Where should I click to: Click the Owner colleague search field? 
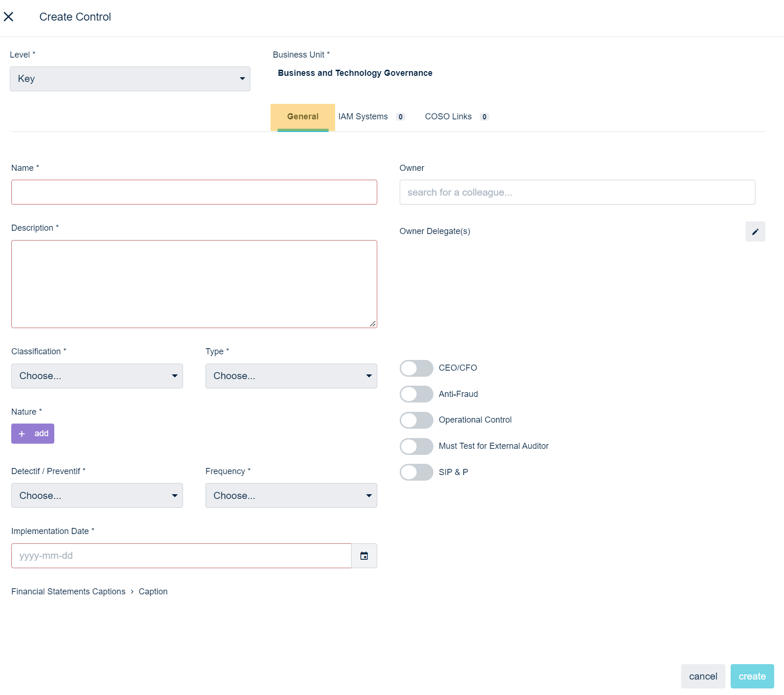point(577,192)
